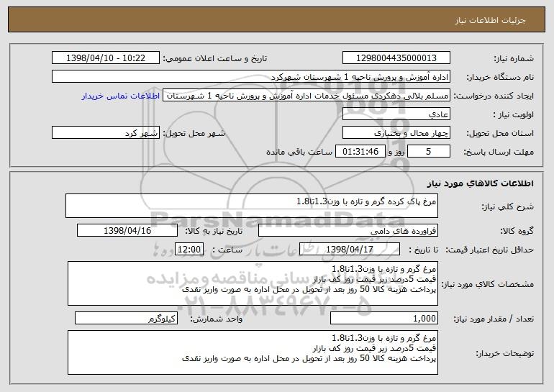Screen dimensions: 554x392
Task: Click the جزئیات اطلاعات نیاز header title
Action: [x=490, y=20]
